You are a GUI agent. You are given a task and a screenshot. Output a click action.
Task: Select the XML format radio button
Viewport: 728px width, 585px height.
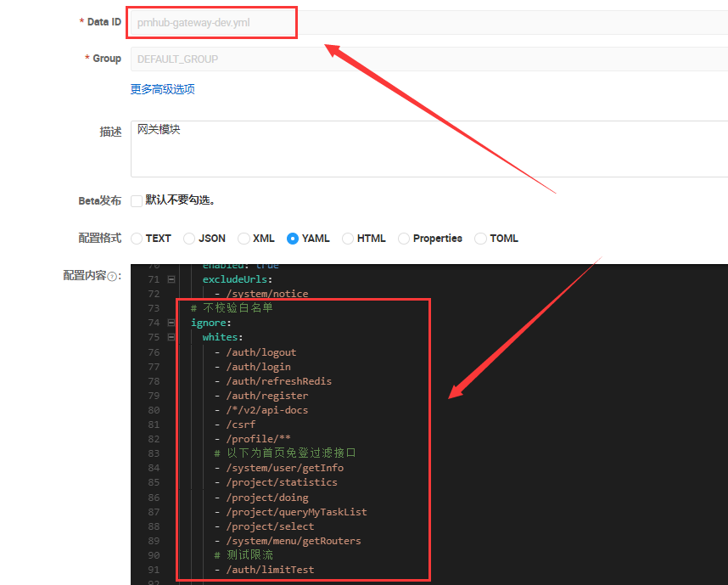[x=244, y=239]
